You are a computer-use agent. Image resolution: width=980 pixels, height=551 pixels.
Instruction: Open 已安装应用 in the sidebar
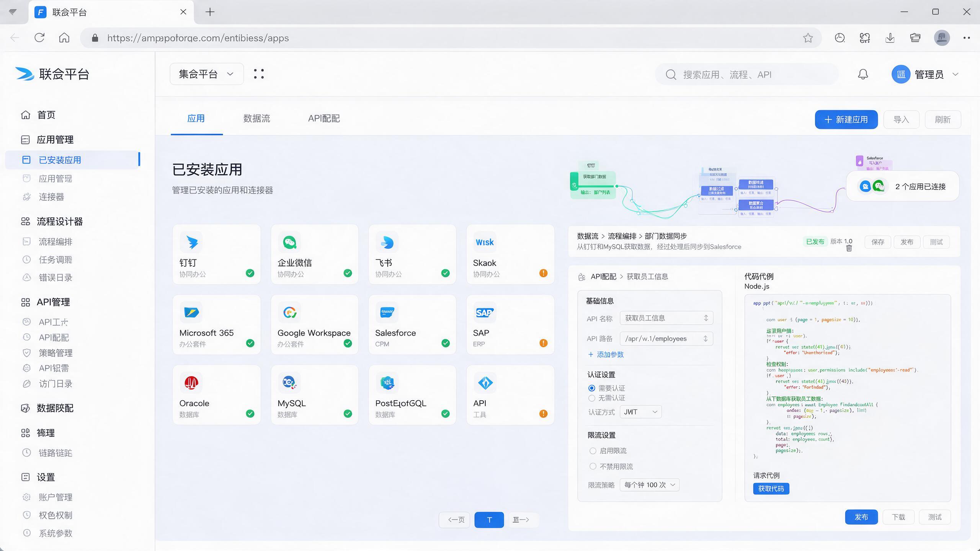73,160
